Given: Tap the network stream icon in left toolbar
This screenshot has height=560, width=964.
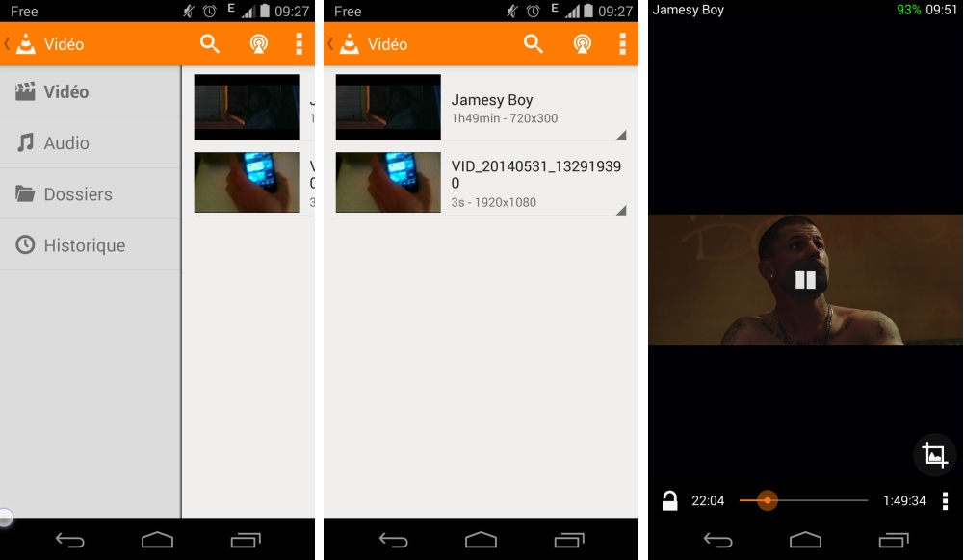Looking at the screenshot, I should tap(258, 44).
